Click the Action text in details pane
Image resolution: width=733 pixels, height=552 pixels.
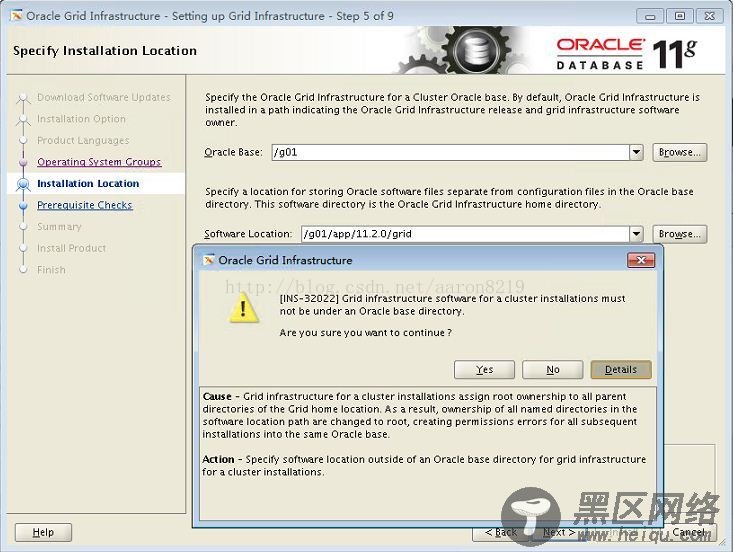click(x=424, y=466)
